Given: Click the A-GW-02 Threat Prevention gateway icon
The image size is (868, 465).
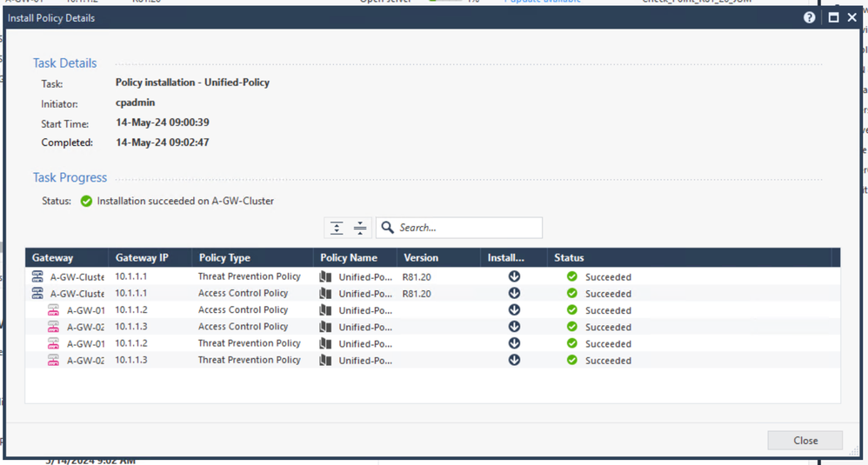Looking at the screenshot, I should point(54,361).
